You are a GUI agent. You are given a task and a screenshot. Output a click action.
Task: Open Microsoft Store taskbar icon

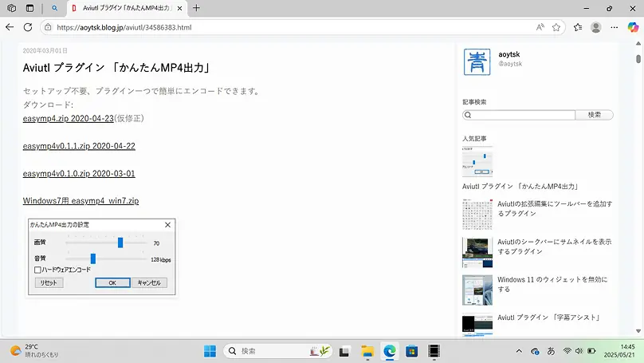(411, 352)
